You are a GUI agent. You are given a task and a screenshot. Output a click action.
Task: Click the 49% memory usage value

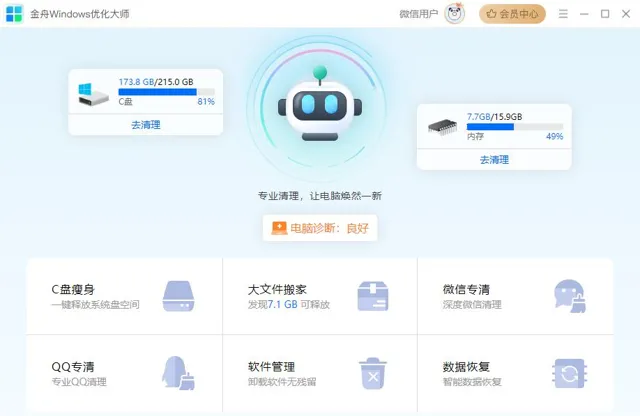(x=555, y=136)
